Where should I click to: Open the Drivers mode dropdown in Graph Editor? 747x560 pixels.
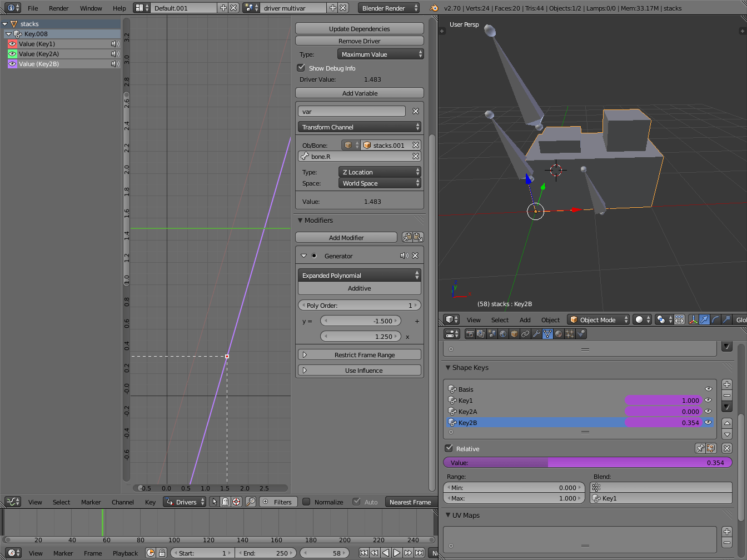click(x=185, y=502)
